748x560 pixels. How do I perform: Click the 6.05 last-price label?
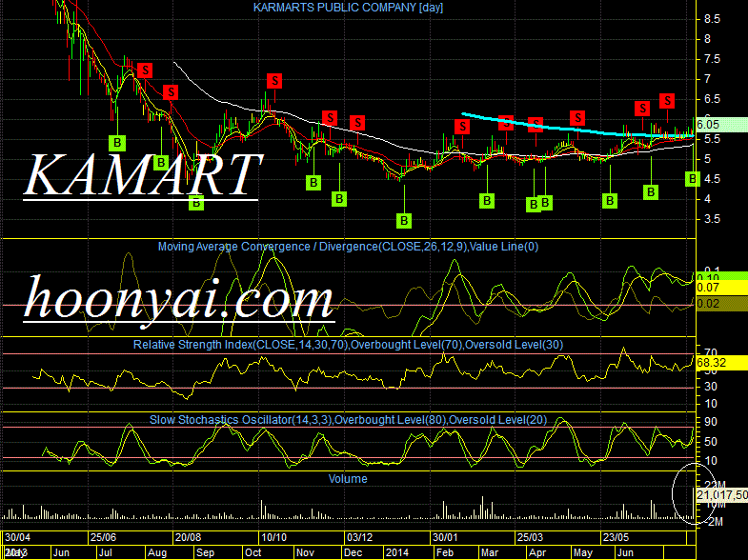click(721, 125)
